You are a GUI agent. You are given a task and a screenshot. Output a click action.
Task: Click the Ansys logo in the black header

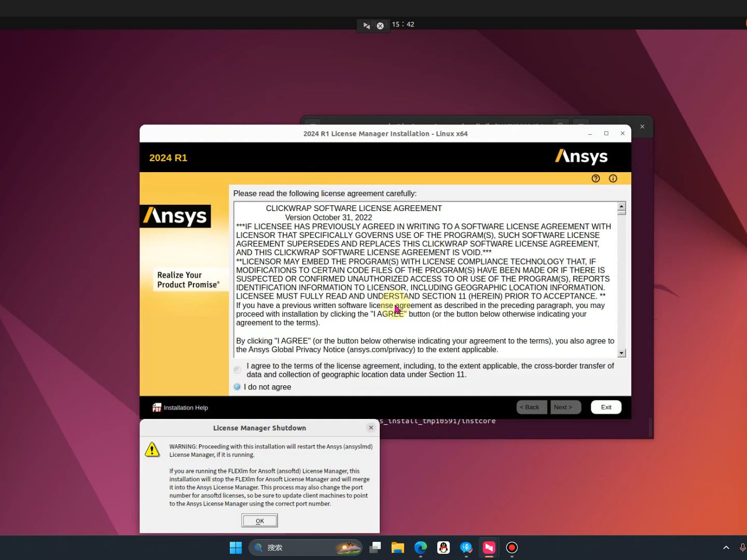(x=581, y=157)
